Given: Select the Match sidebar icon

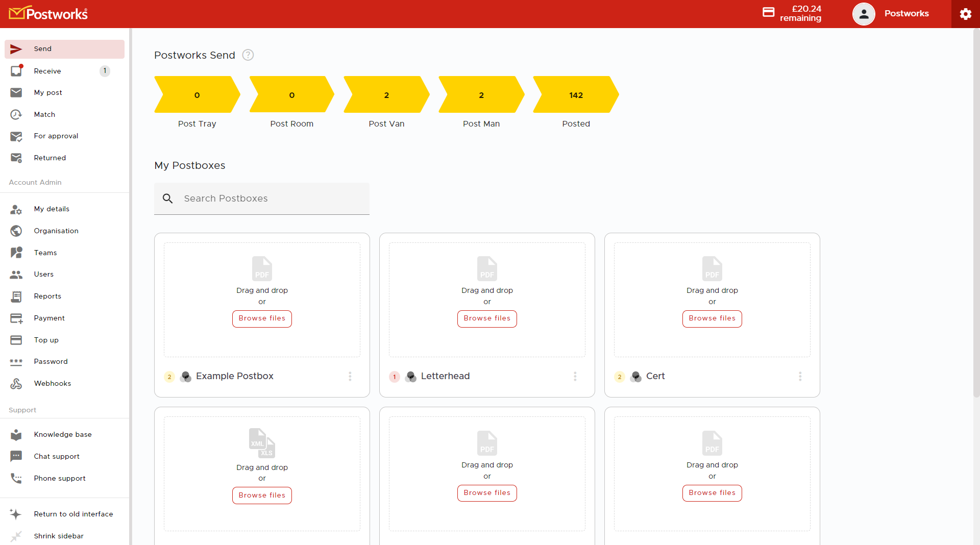Looking at the screenshot, I should 16,114.
